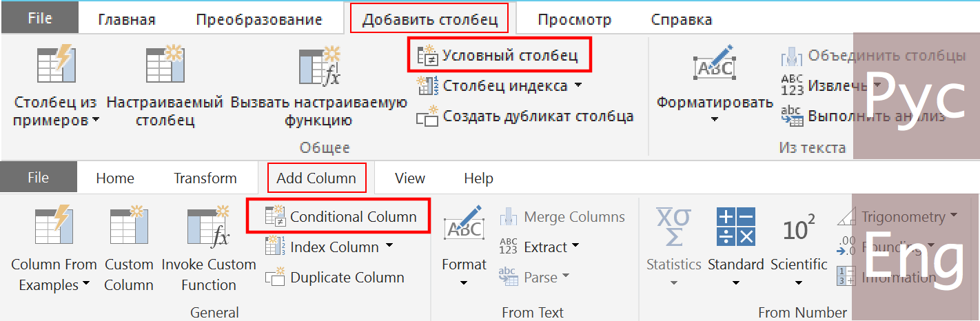Click the Information number icon
Image resolution: width=980 pixels, height=321 pixels.
tap(846, 278)
